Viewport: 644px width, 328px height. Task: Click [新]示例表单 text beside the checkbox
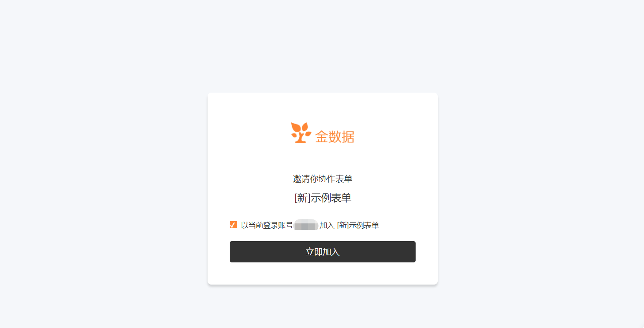click(x=358, y=225)
